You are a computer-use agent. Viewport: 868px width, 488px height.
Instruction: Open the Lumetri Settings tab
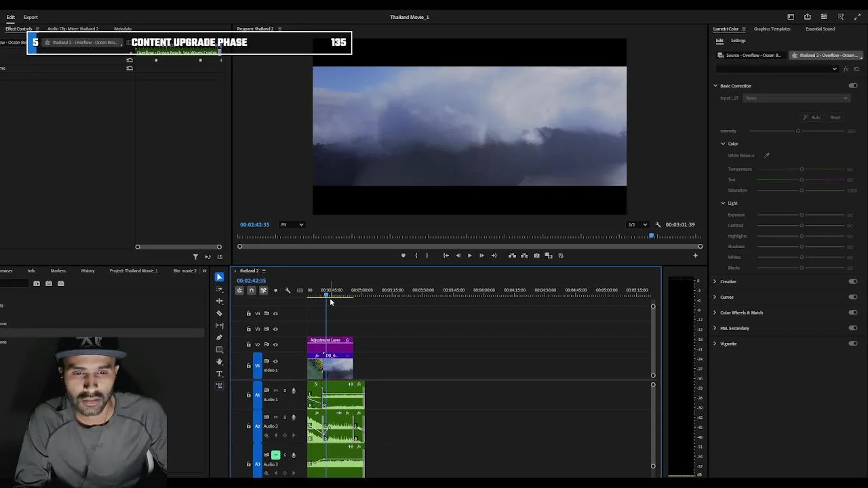(x=738, y=41)
